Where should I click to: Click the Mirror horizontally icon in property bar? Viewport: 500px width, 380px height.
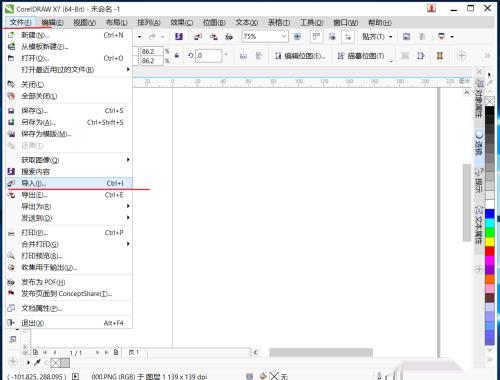(x=243, y=56)
